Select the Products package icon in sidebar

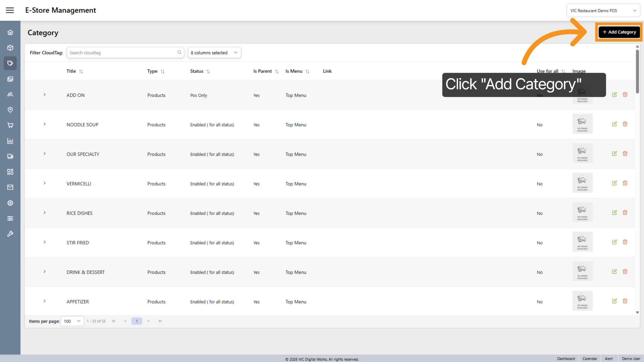click(10, 47)
